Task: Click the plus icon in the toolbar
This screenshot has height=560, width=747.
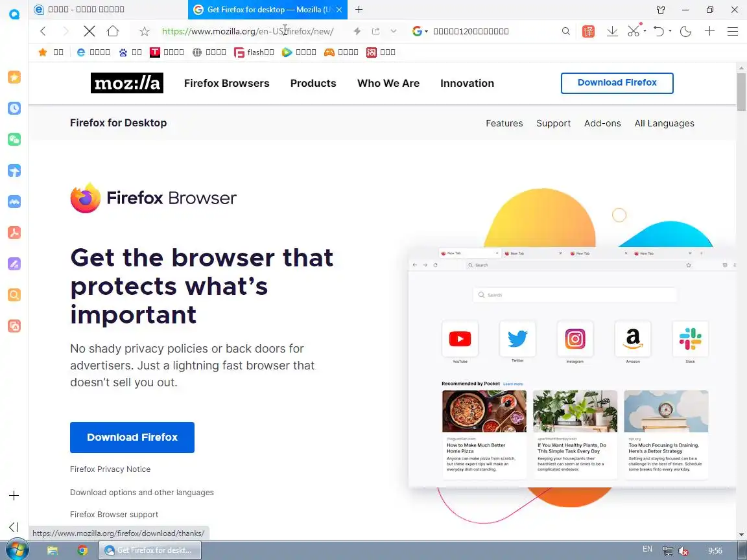Action: [x=709, y=31]
